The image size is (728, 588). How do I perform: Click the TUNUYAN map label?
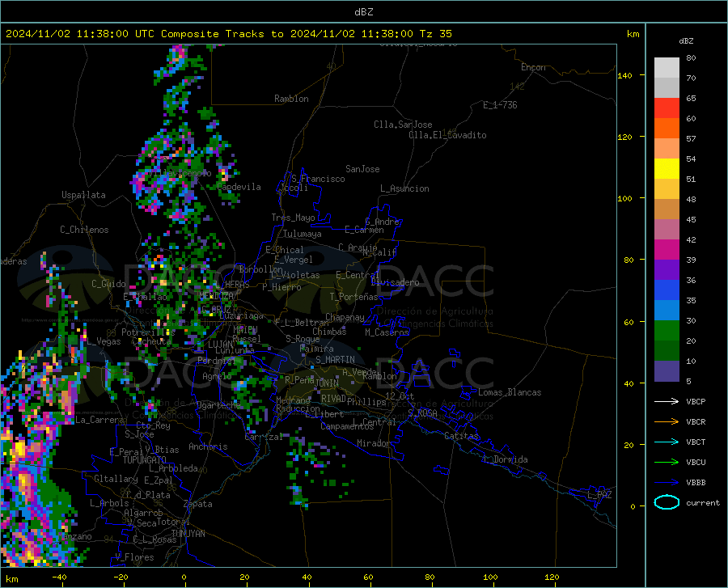[x=188, y=534]
